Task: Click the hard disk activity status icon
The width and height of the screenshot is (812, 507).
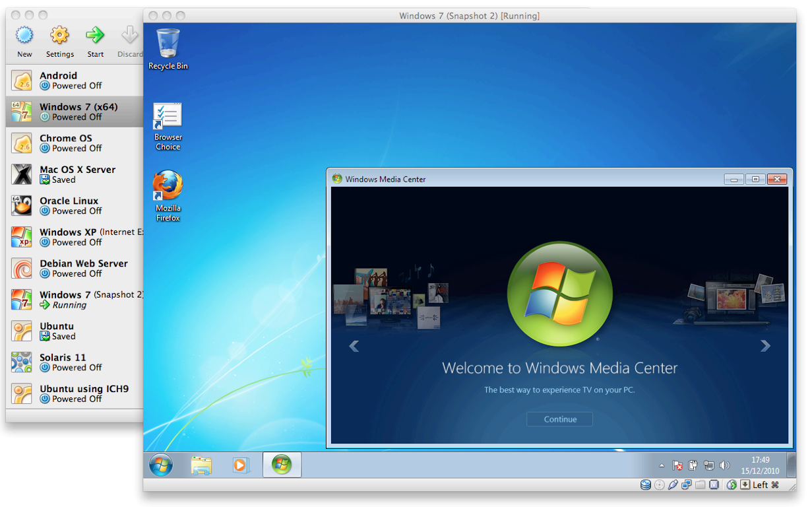Action: tap(646, 485)
